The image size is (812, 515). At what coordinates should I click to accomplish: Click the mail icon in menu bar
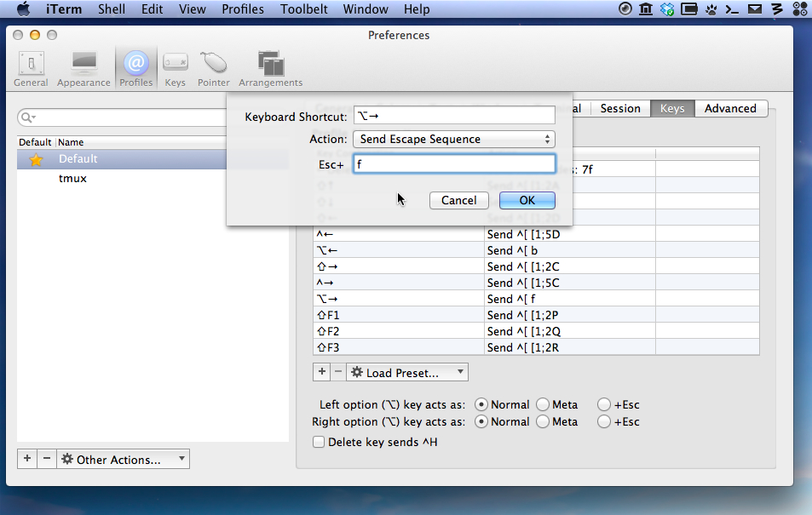tap(755, 9)
